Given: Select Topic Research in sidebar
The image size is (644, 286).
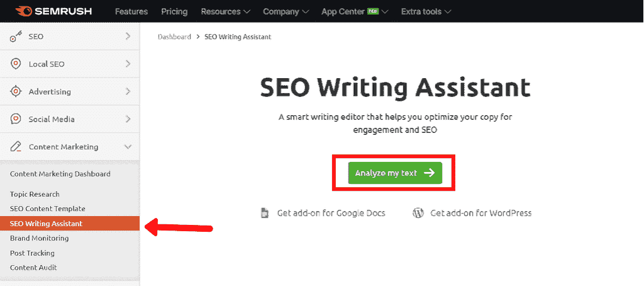Looking at the screenshot, I should click(x=35, y=194).
